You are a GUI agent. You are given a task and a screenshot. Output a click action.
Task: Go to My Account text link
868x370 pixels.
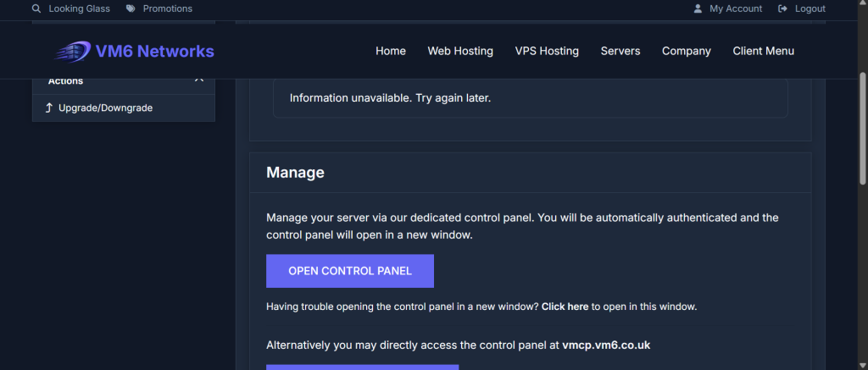(736, 8)
